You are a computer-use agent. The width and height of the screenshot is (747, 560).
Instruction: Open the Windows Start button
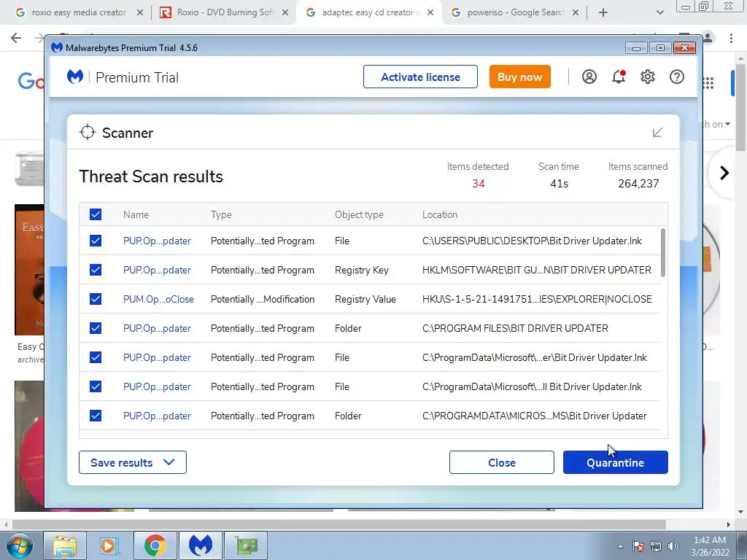[x=20, y=545]
